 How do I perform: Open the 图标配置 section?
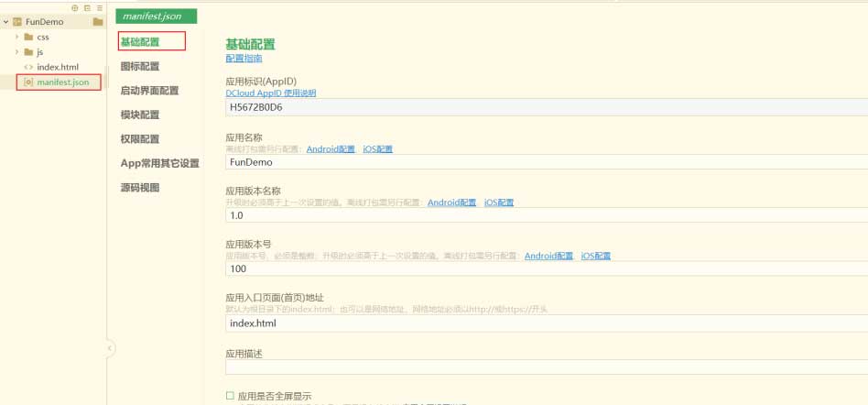(140, 67)
